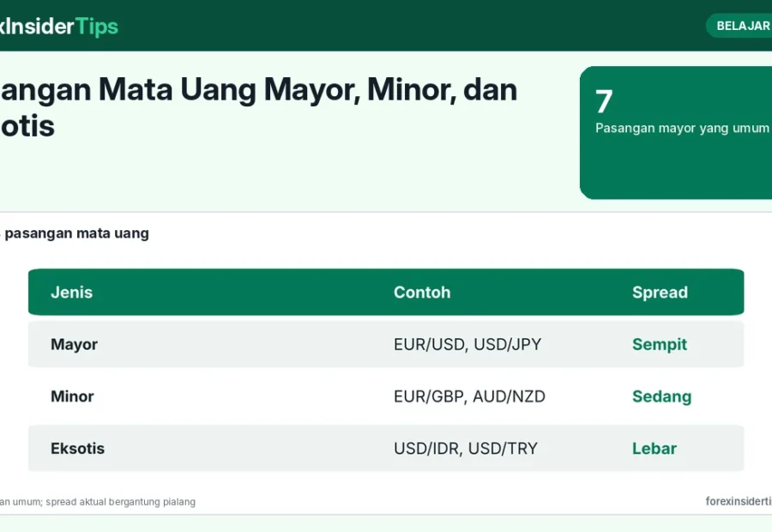Click the InsiderTips site logo
Viewport: 772px width, 532px height.
[x=58, y=27]
